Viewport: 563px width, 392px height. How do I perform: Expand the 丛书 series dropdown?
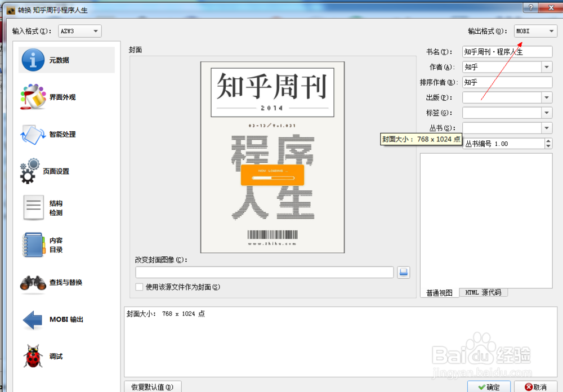547,127
